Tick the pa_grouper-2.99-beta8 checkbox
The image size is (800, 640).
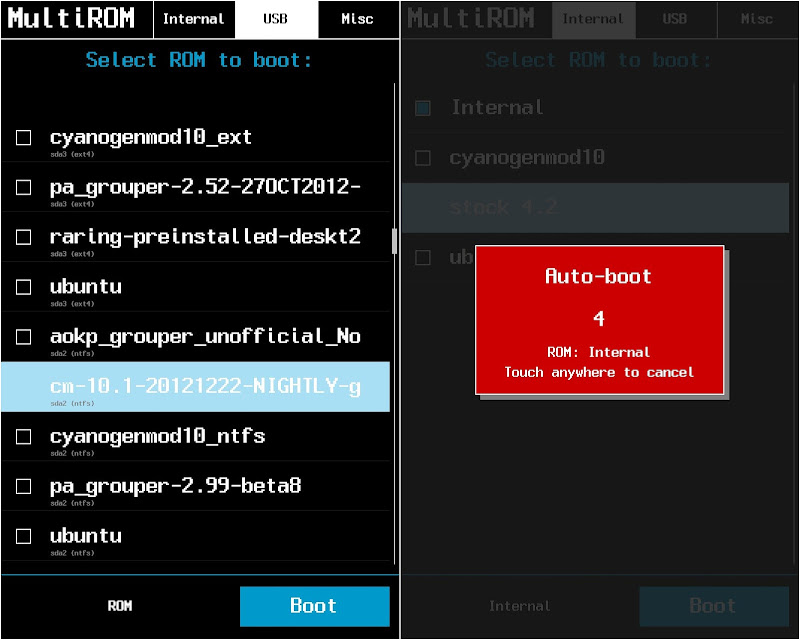pos(23,486)
